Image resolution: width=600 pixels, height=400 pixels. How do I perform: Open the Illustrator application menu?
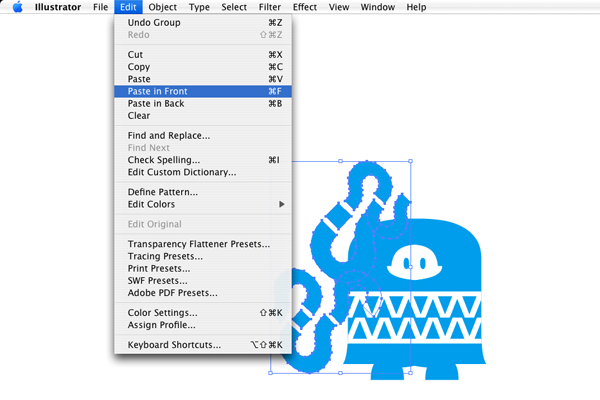coord(58,7)
